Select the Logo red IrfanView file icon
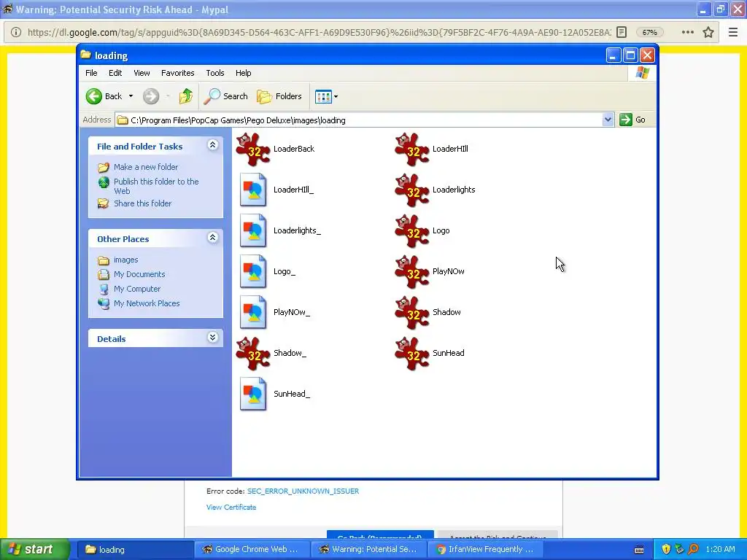The height and width of the screenshot is (560, 747). 412,231
